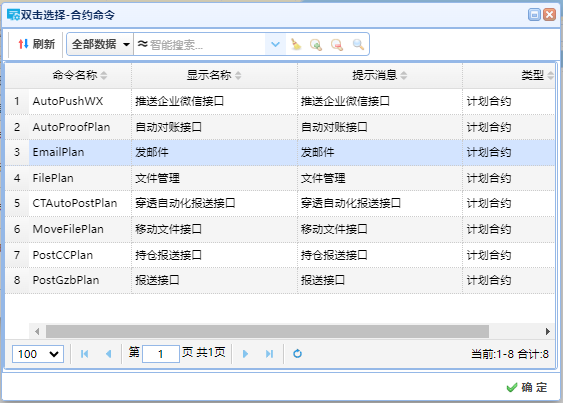
Task: Click 显示名称 cell 文件管理
Action: pos(214,178)
